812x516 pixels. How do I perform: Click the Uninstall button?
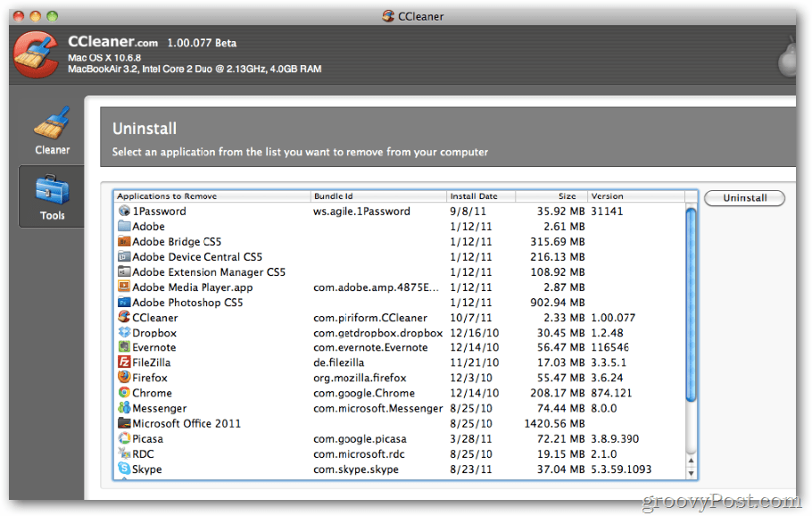(x=744, y=198)
